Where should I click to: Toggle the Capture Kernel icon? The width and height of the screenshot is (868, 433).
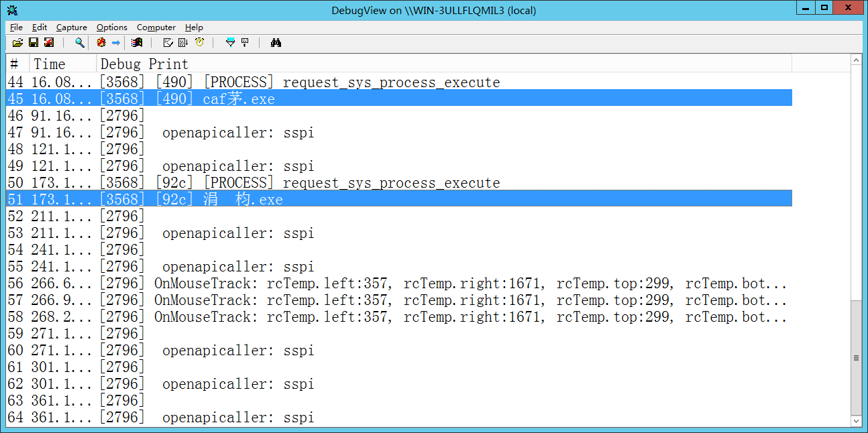pos(101,42)
